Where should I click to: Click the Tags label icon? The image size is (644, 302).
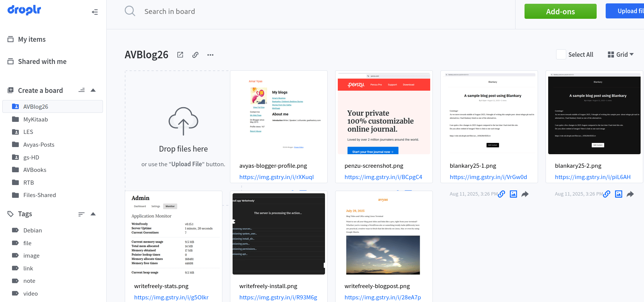pos(11,214)
